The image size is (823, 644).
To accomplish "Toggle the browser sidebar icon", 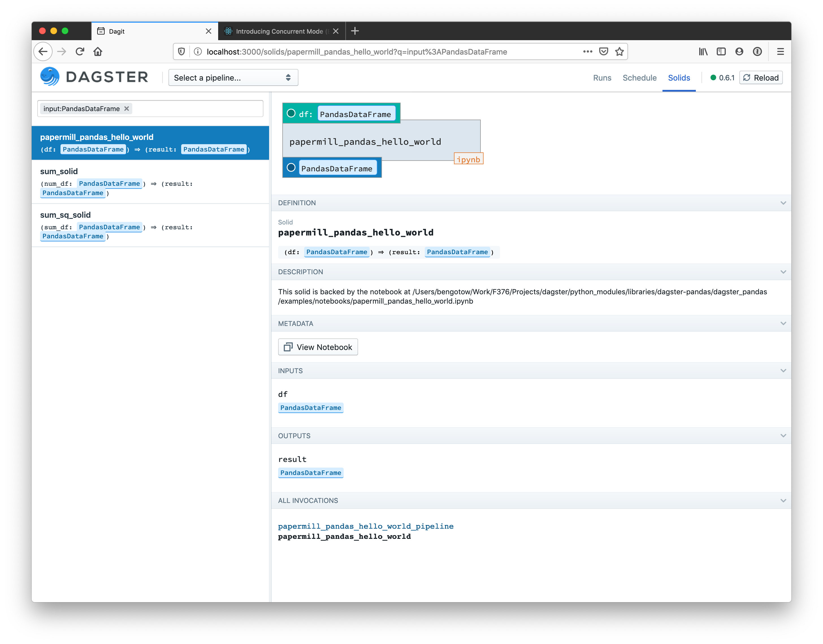I will click(721, 52).
